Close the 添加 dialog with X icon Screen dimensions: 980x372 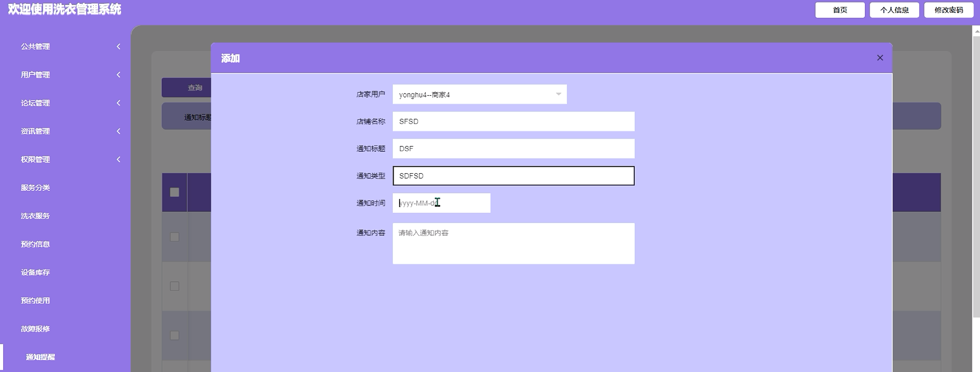[x=880, y=58]
